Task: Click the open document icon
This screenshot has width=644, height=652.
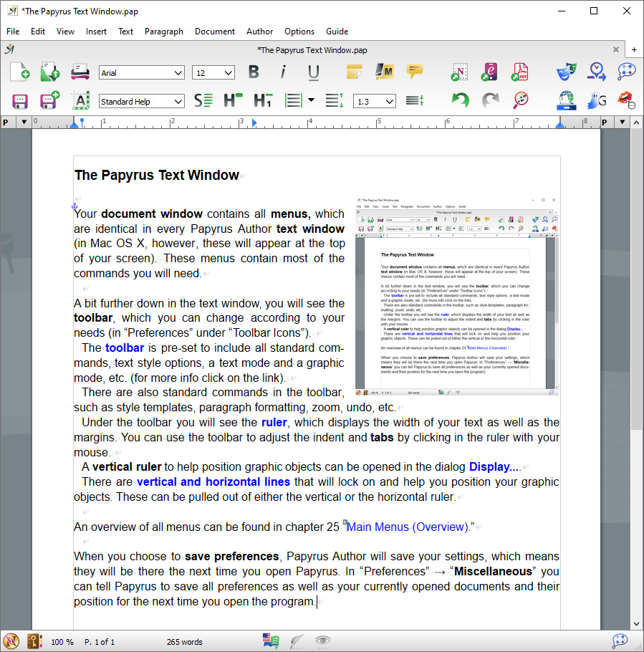Action: [x=50, y=72]
